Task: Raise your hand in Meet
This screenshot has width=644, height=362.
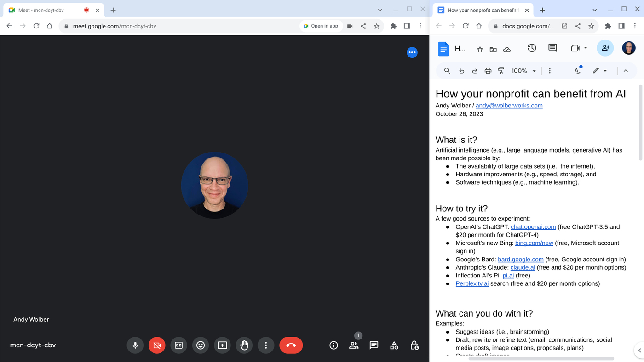Action: point(244,345)
